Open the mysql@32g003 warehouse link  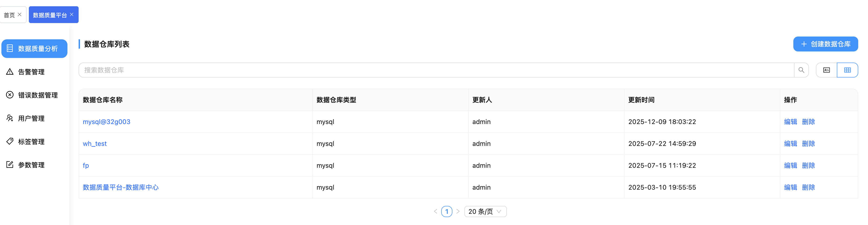(107, 122)
